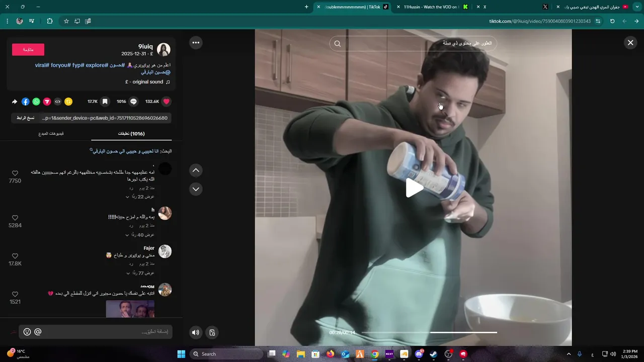Get the embed code icon
Screen dimensions: 644x362
(x=57, y=102)
